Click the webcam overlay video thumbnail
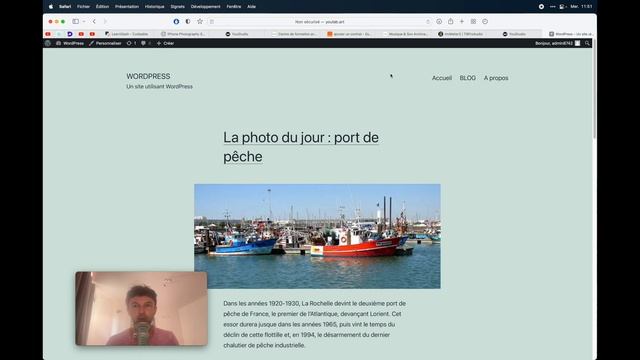Image resolution: width=640 pixels, height=360 pixels. pyautogui.click(x=141, y=309)
